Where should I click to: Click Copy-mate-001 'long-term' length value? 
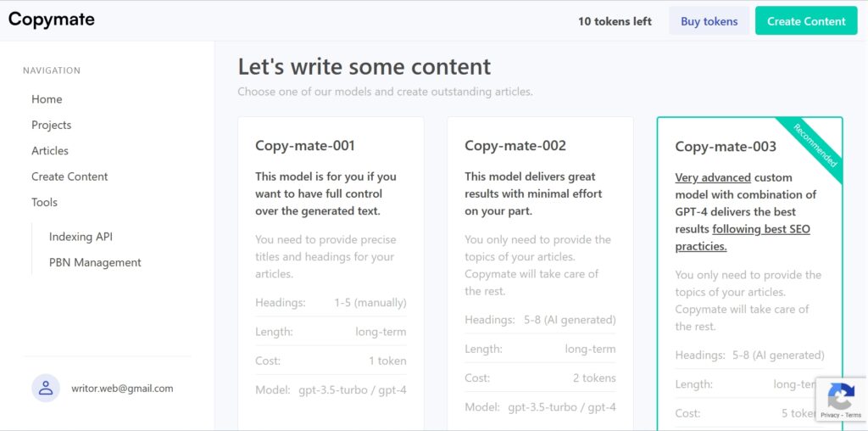[x=381, y=332]
